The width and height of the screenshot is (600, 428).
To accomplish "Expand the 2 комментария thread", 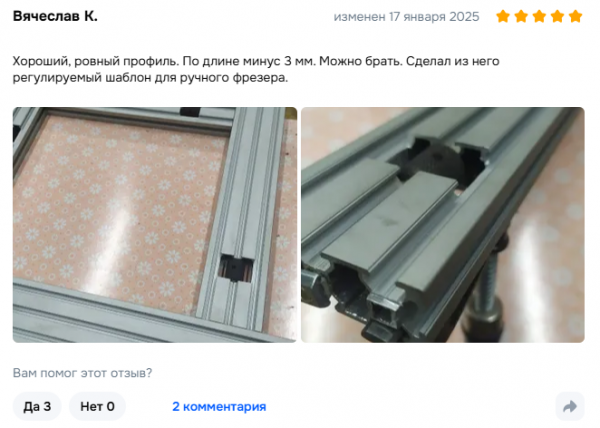I will click(x=219, y=406).
